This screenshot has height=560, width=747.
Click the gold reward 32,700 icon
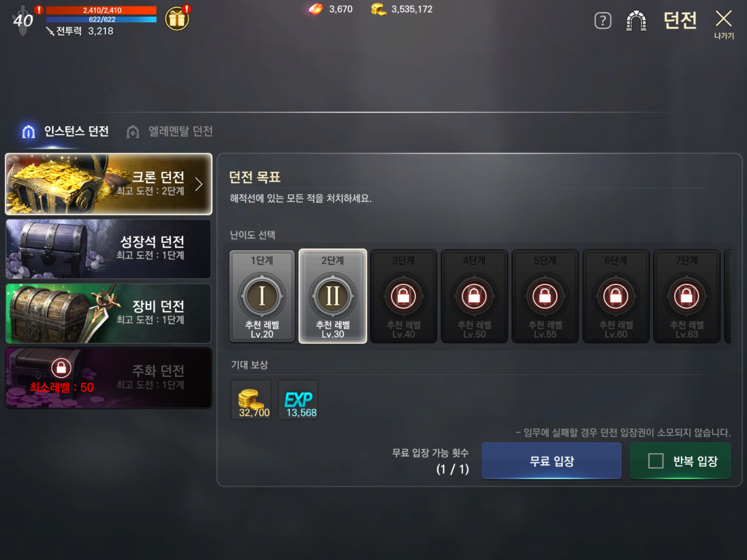pyautogui.click(x=251, y=400)
